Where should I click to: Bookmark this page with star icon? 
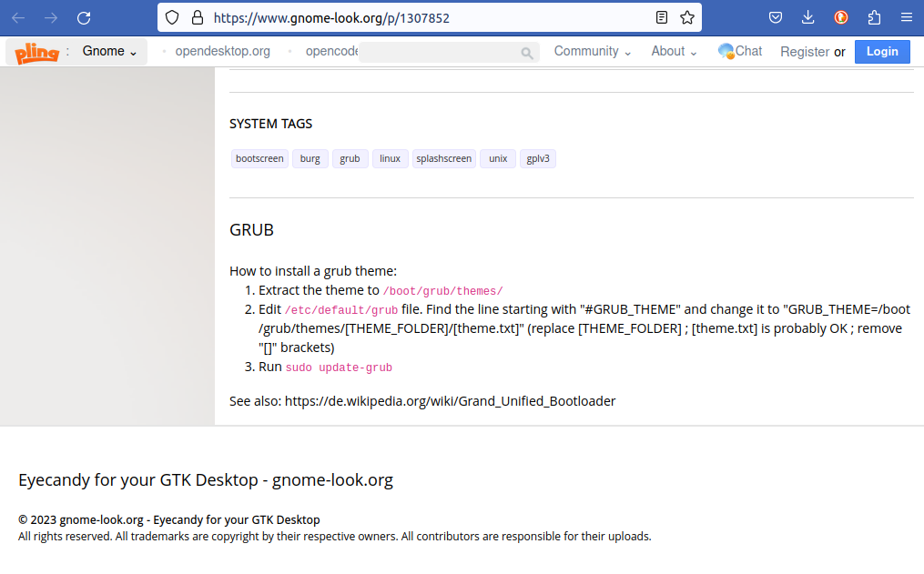click(687, 17)
